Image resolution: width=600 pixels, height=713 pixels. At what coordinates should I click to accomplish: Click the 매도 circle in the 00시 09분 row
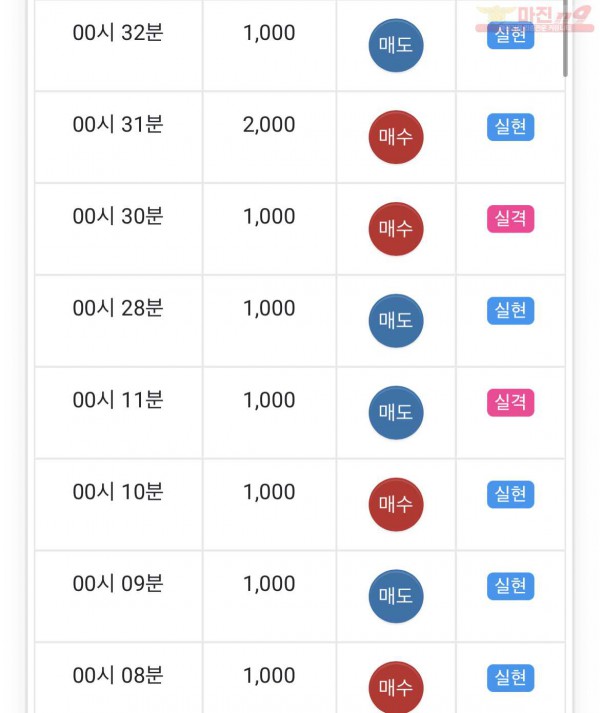coord(396,596)
